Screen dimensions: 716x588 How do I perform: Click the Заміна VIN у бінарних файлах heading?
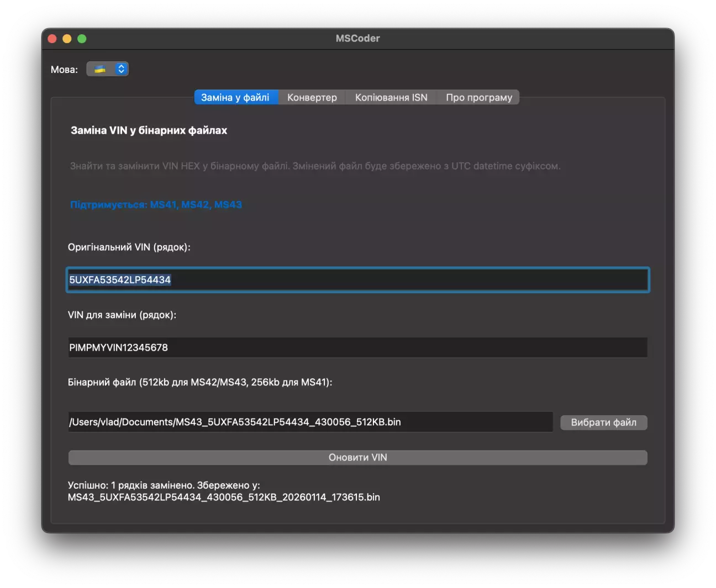[x=149, y=131]
